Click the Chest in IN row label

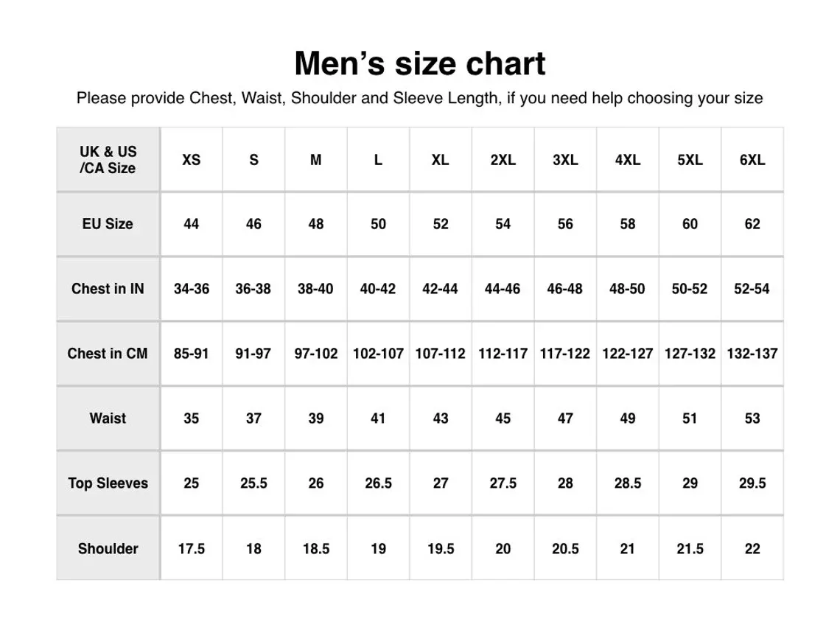coord(108,289)
